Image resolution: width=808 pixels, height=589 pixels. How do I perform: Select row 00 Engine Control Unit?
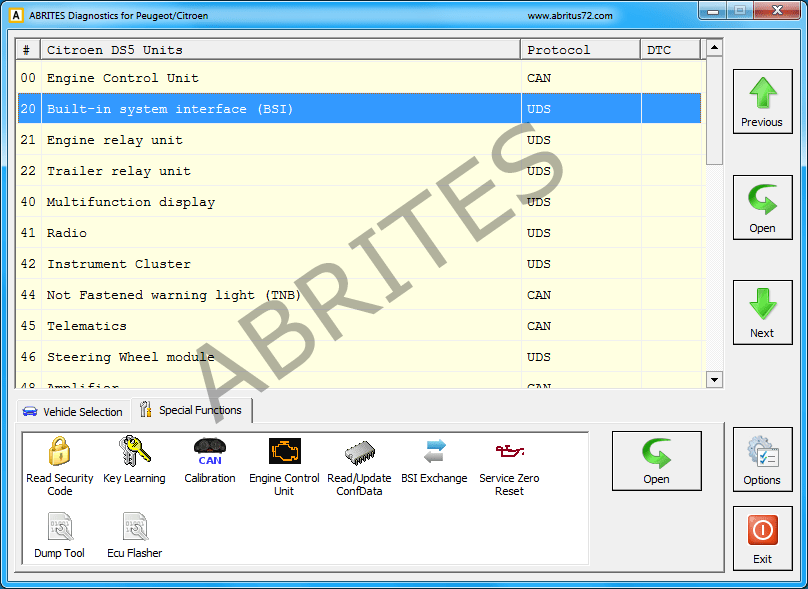(x=359, y=78)
